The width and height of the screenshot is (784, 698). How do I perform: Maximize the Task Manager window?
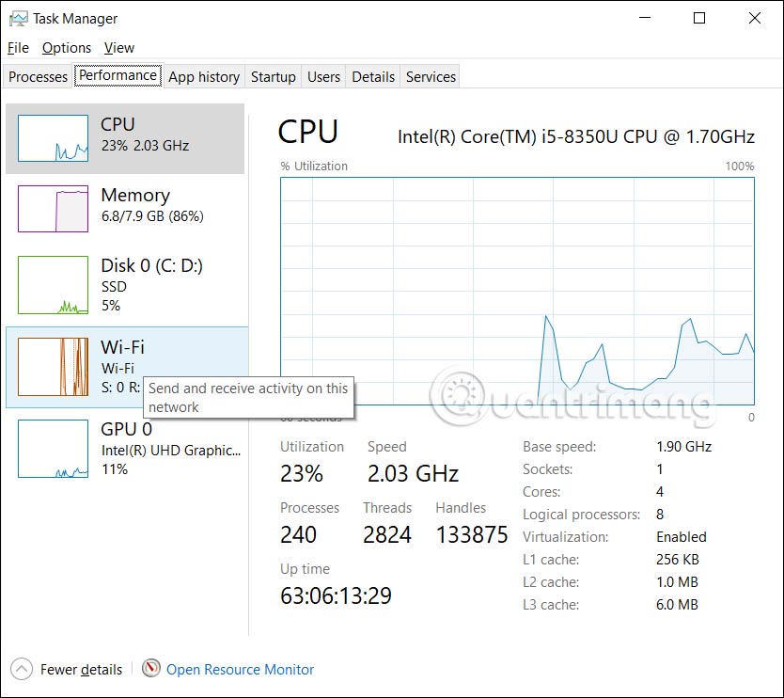[699, 18]
